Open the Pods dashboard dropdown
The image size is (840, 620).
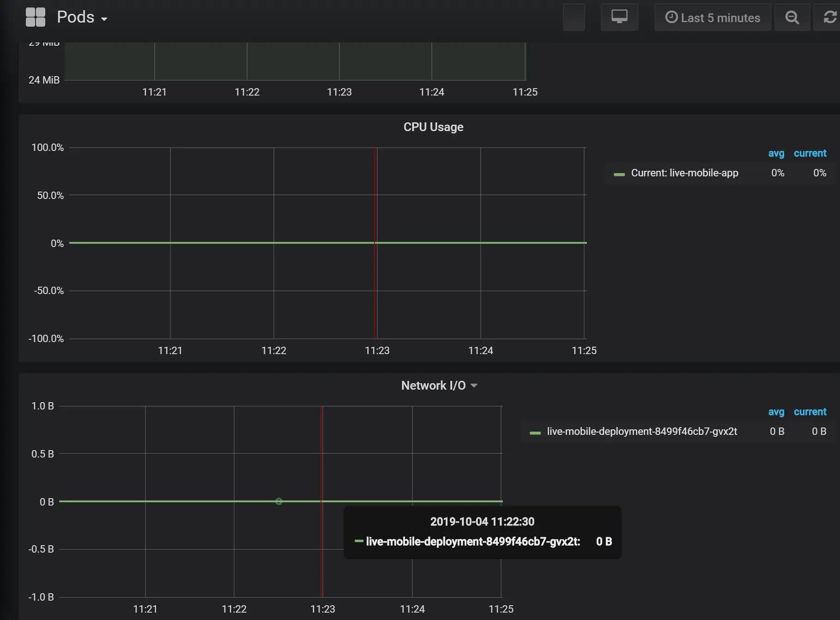click(82, 18)
